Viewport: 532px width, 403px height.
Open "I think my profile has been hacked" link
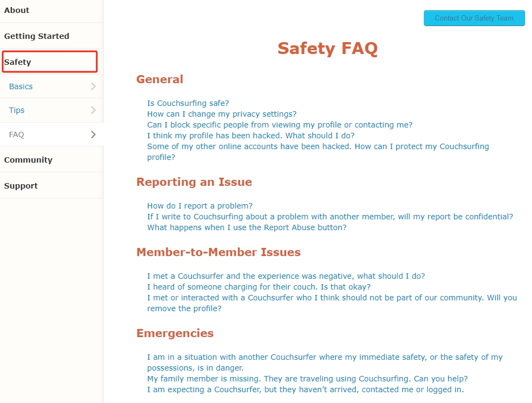click(x=251, y=136)
